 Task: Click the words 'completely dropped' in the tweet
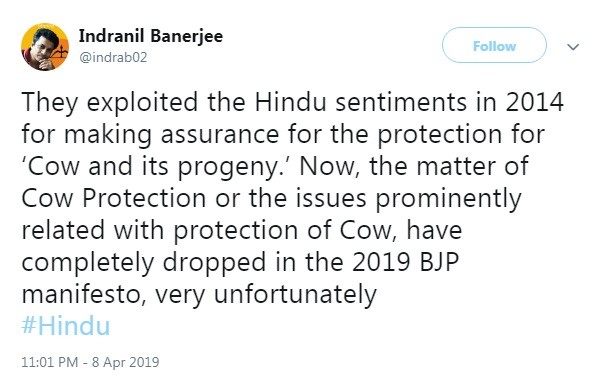[x=144, y=264]
